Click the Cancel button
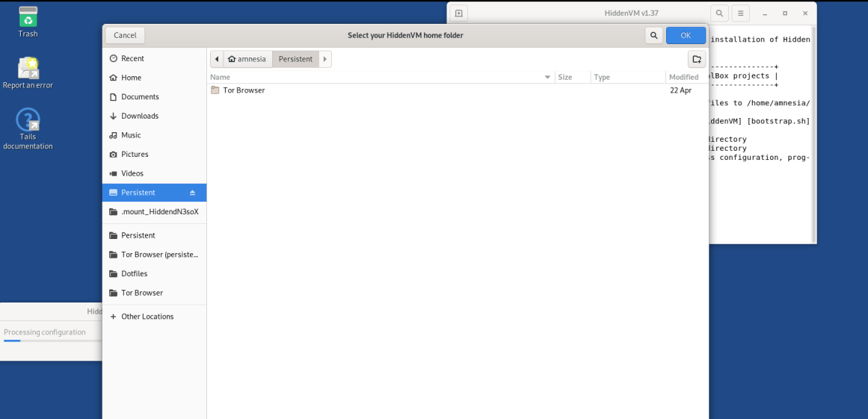This screenshot has height=419, width=868. 125,35
